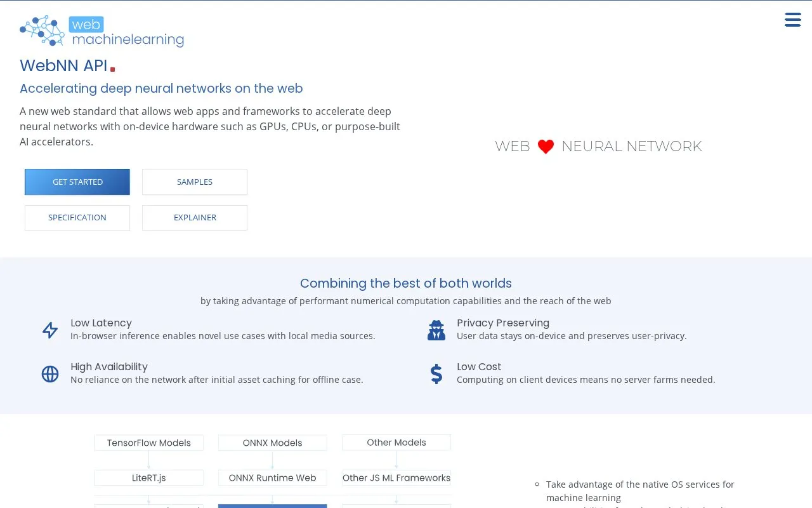This screenshot has width=812, height=508.
Task: Click 'In-browser inference enables novel use cases' text
Action: pyautogui.click(x=223, y=336)
